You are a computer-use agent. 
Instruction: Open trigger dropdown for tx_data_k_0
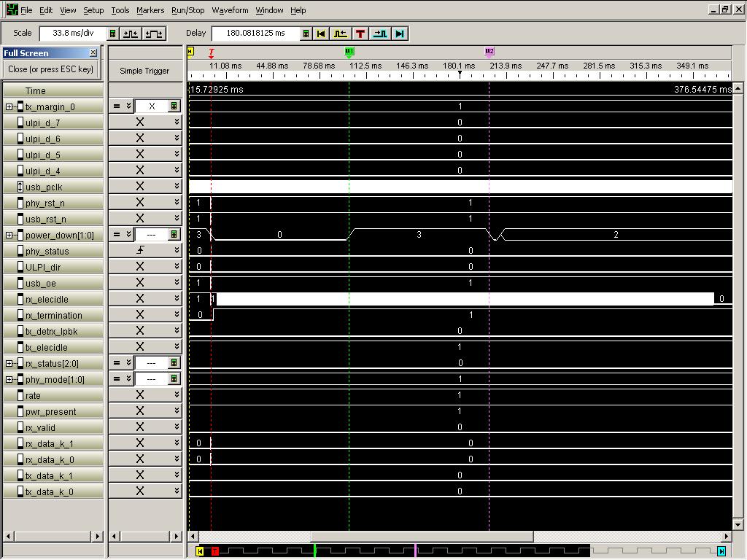177,491
